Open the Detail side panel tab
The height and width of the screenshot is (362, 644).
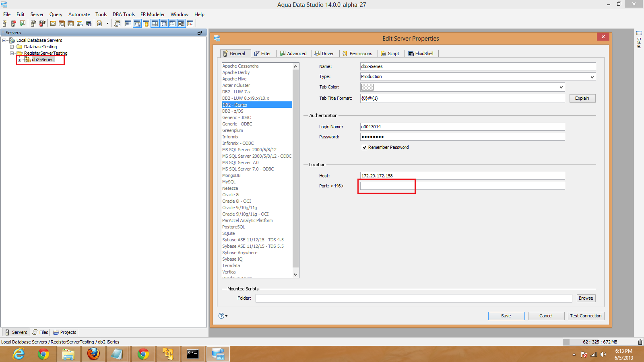(x=639, y=39)
